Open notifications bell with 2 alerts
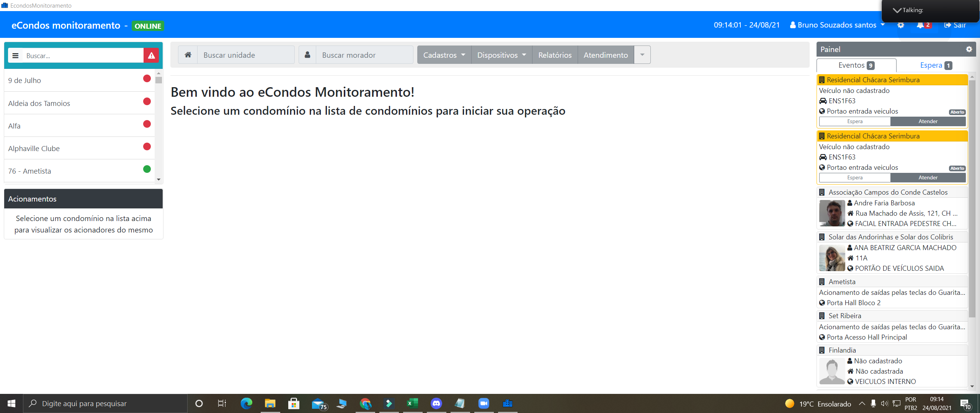980x413 pixels. [921, 25]
